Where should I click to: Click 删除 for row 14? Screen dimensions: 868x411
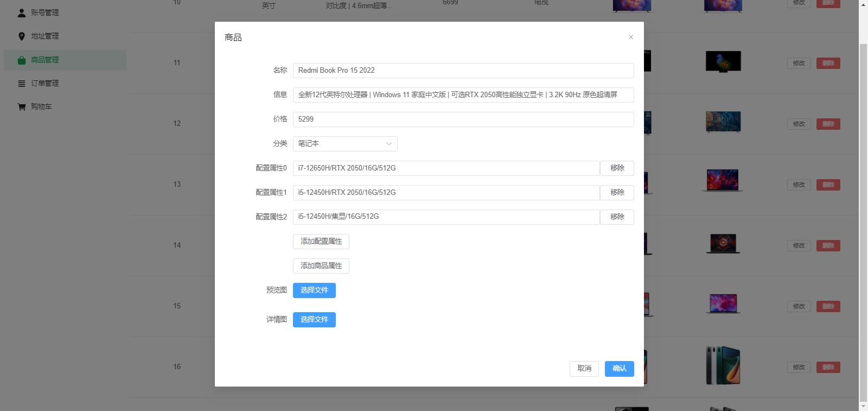pyautogui.click(x=828, y=246)
